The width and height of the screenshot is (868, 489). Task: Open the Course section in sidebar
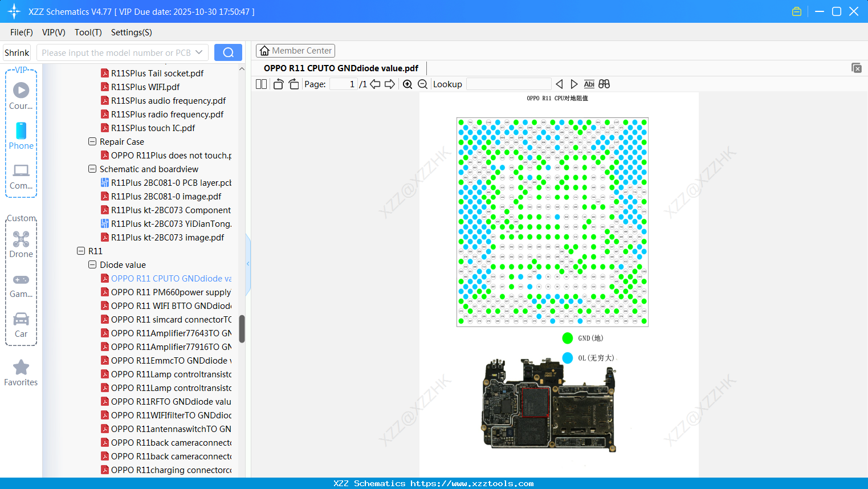pos(21,96)
